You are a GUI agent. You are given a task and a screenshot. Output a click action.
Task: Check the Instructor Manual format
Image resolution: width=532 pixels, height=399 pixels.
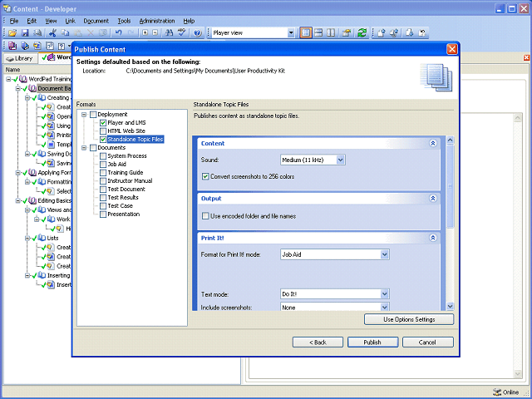point(103,181)
